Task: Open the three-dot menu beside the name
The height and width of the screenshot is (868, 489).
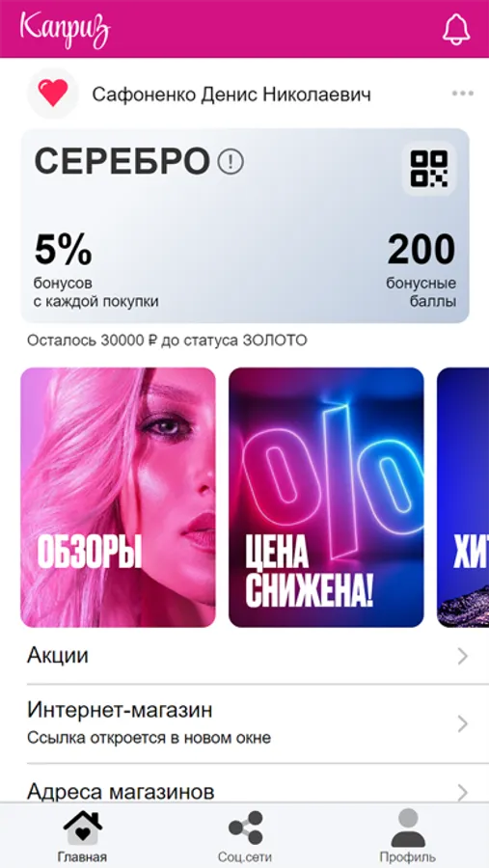Action: click(462, 94)
